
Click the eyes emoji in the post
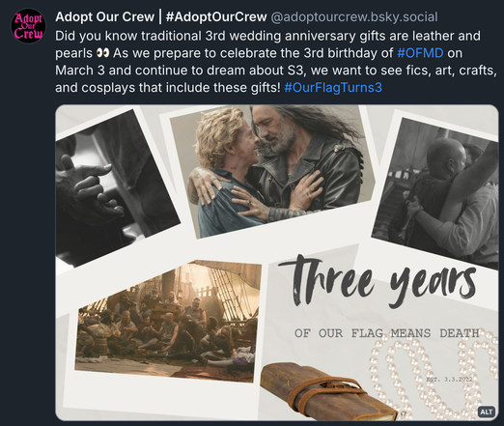(103, 53)
